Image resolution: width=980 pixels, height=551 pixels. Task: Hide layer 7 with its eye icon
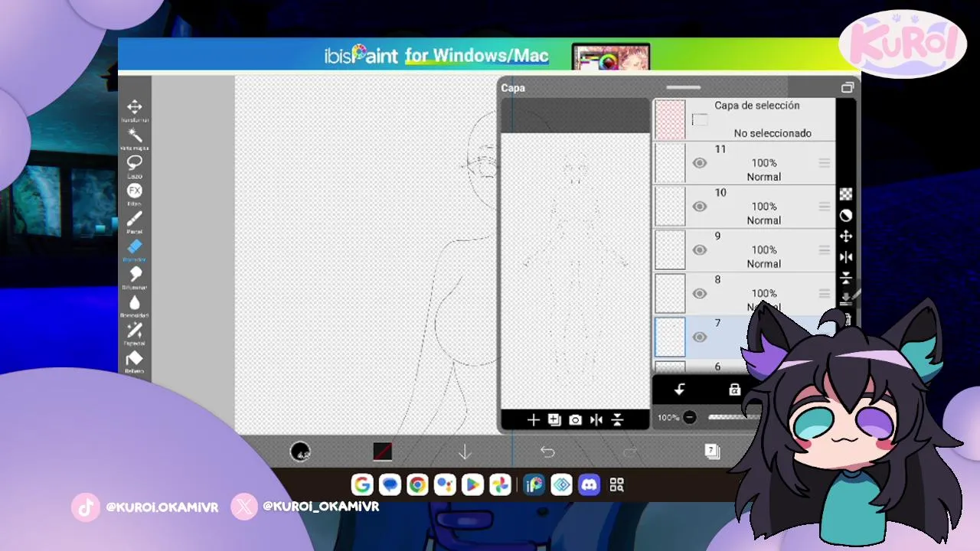tap(699, 337)
